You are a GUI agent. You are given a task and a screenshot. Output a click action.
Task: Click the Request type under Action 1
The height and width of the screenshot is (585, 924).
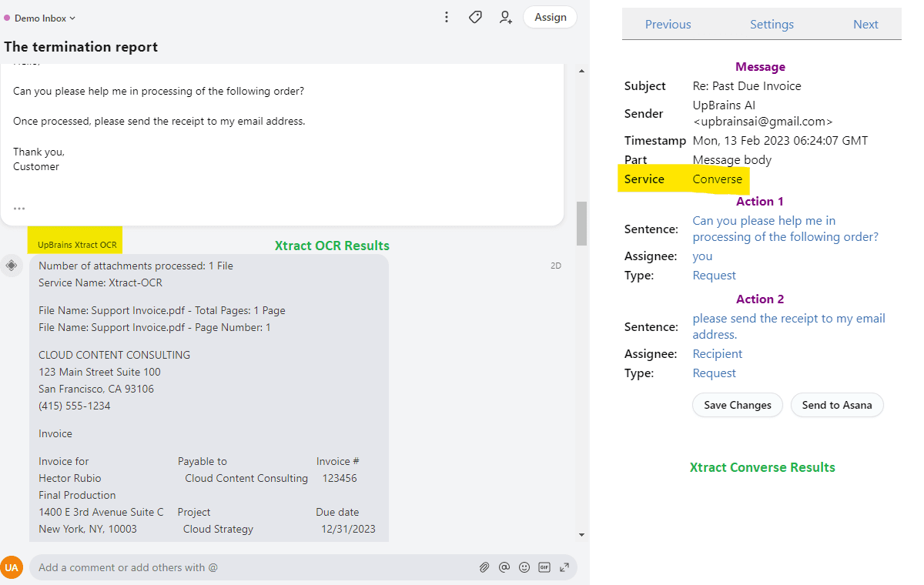(714, 276)
